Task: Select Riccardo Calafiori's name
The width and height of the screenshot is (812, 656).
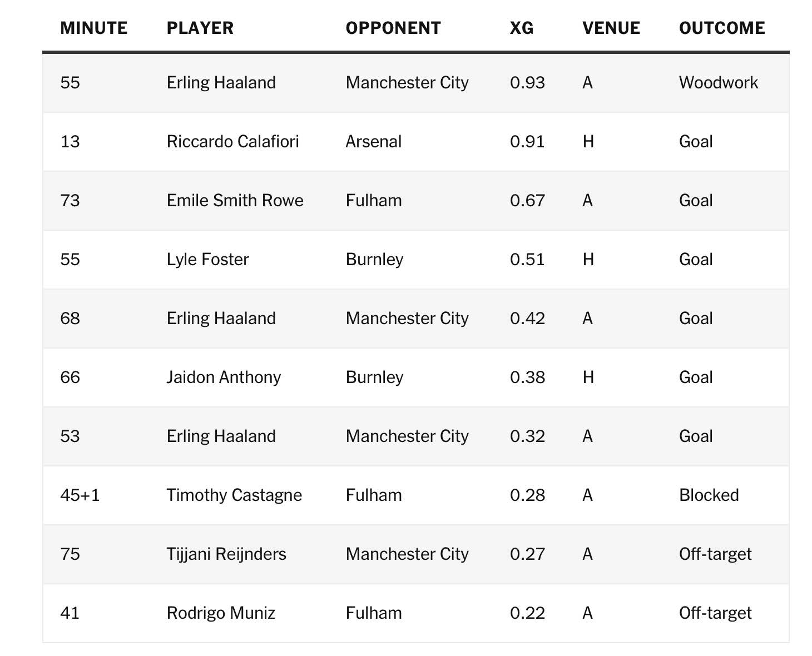Action: pyautogui.click(x=232, y=142)
